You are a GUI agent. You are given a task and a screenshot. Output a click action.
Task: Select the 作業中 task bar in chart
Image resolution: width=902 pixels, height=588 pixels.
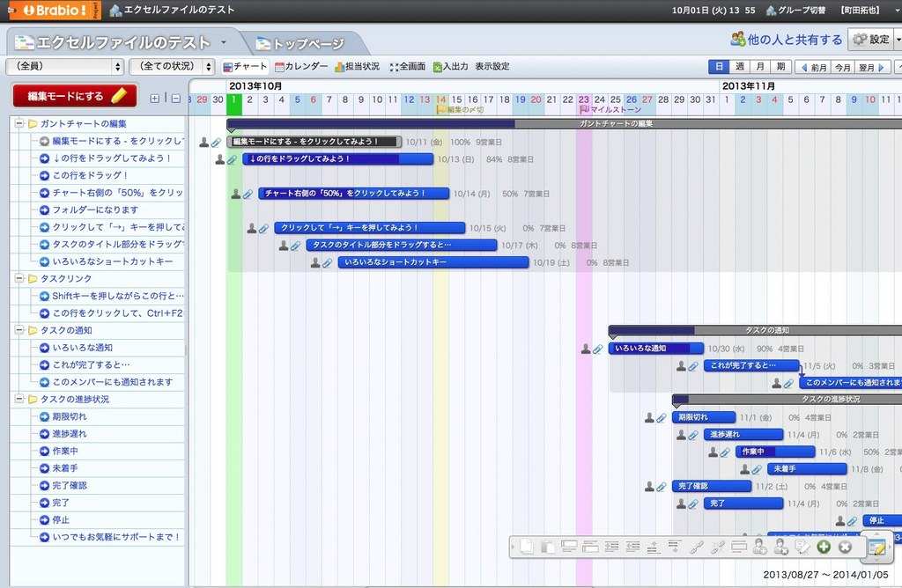pyautogui.click(x=775, y=452)
